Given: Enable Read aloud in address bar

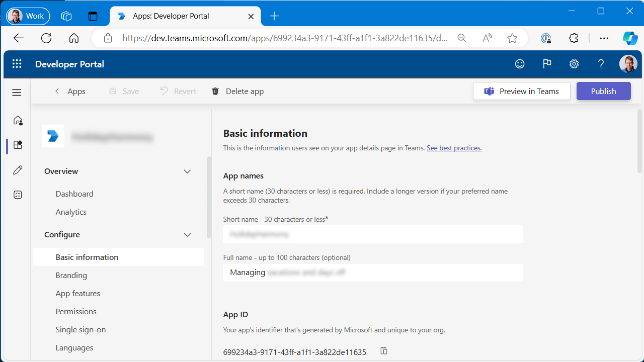Looking at the screenshot, I should coord(487,38).
